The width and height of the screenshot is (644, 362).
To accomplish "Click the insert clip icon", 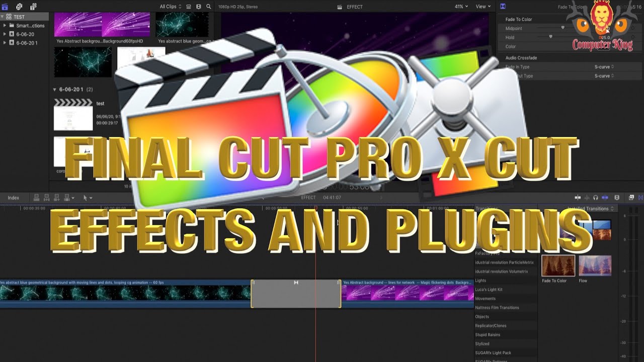I will 46,198.
